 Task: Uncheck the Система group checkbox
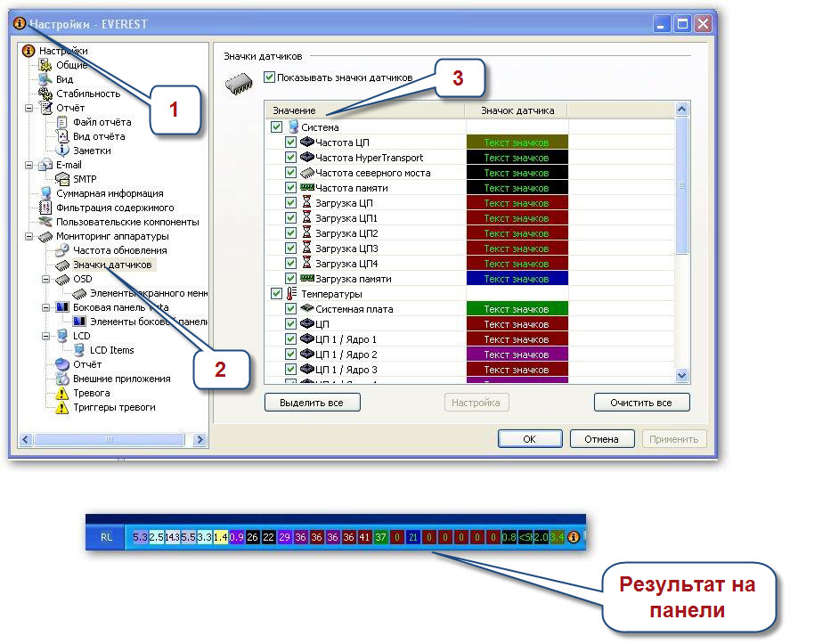[x=276, y=127]
